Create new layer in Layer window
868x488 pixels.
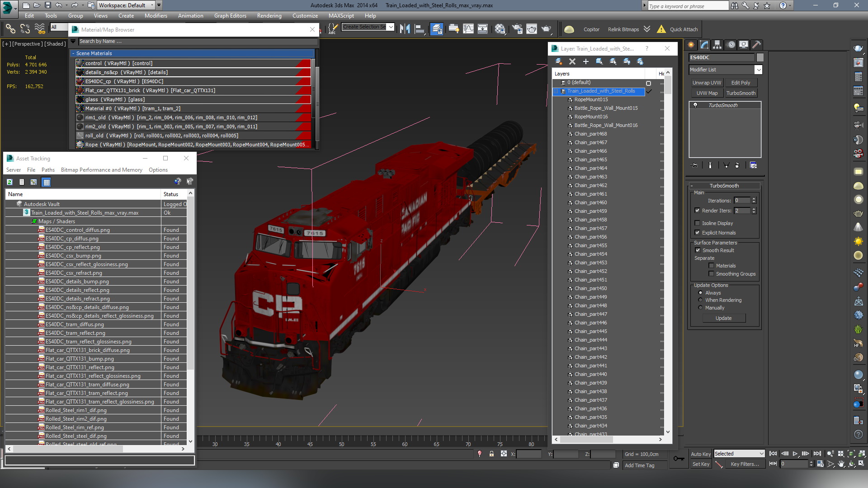tap(559, 61)
